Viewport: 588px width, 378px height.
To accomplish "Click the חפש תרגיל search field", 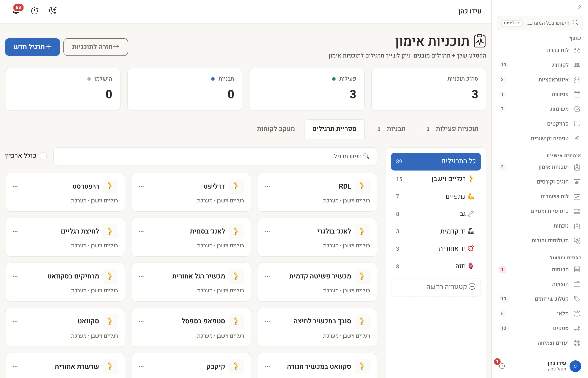I will coord(215,156).
